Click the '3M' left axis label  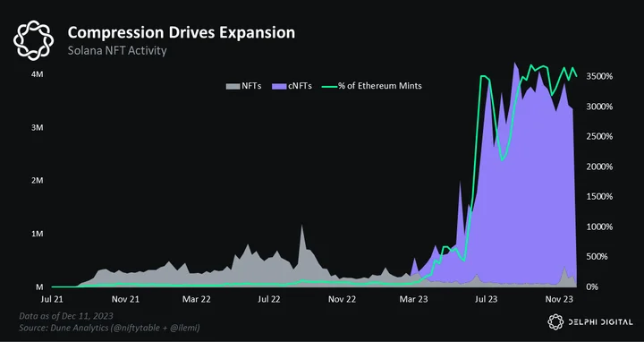(x=38, y=127)
